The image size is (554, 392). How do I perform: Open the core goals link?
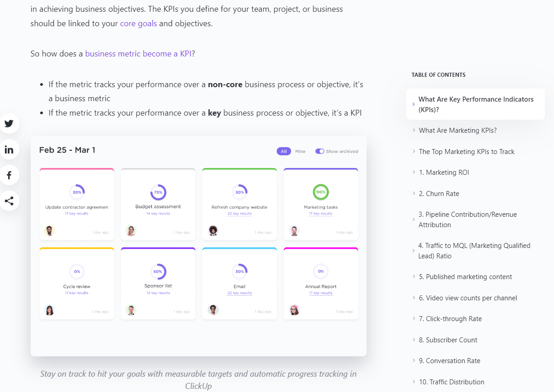pos(139,23)
